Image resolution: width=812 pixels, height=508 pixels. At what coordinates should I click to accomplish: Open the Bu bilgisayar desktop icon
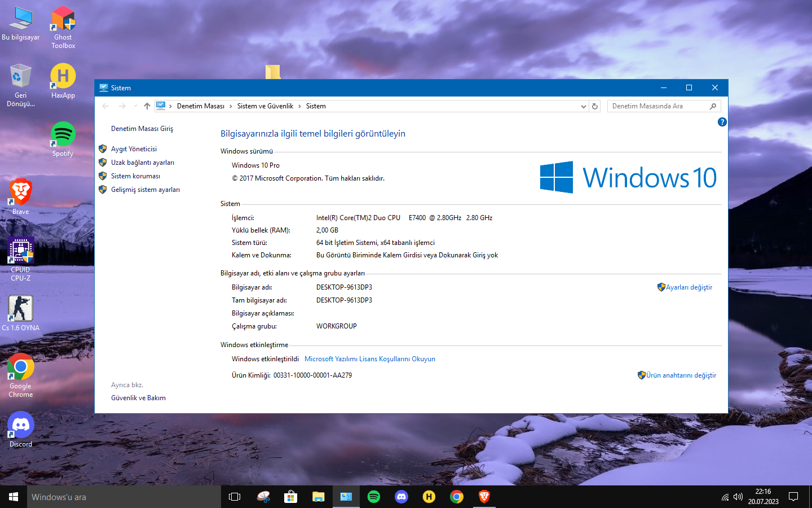(x=21, y=24)
